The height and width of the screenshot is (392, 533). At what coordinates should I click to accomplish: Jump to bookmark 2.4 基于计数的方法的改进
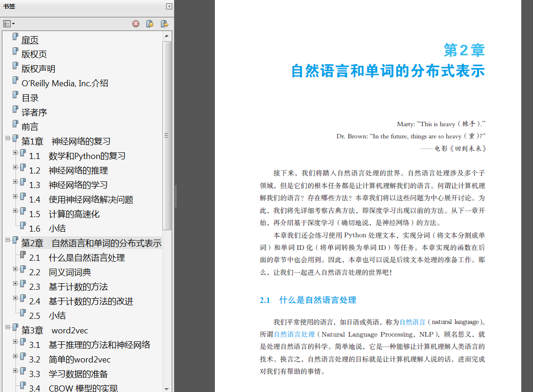point(81,302)
